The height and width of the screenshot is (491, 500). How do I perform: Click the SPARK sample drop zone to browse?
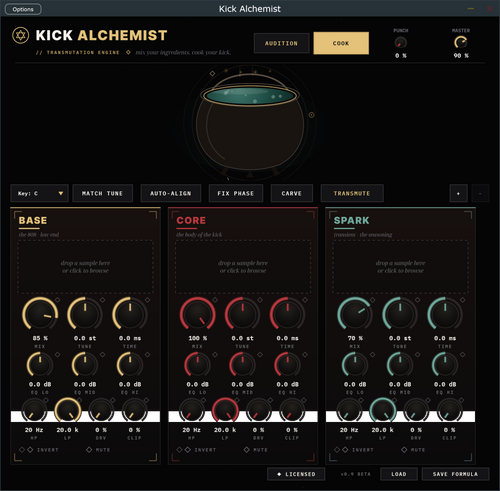coord(400,267)
